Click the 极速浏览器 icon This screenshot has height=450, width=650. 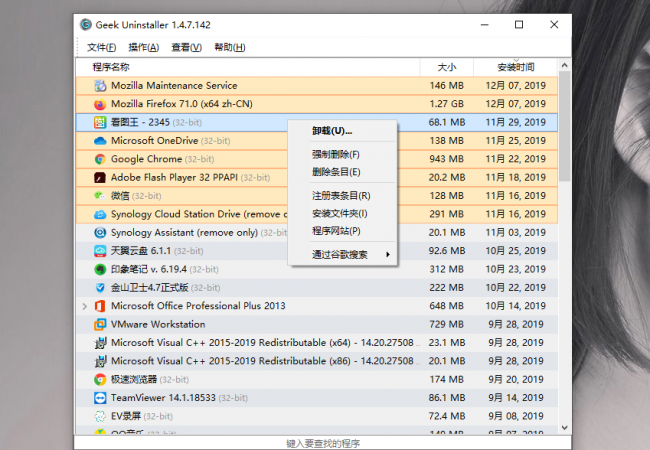pos(100,380)
